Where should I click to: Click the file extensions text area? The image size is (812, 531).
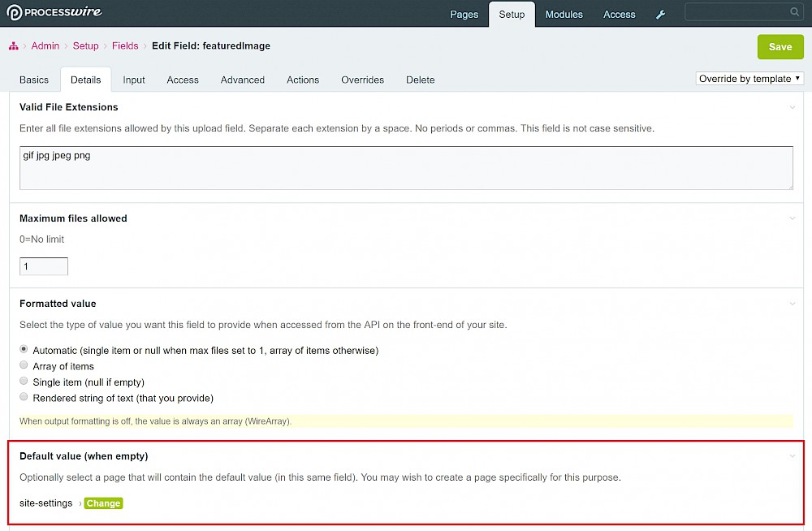(x=406, y=168)
